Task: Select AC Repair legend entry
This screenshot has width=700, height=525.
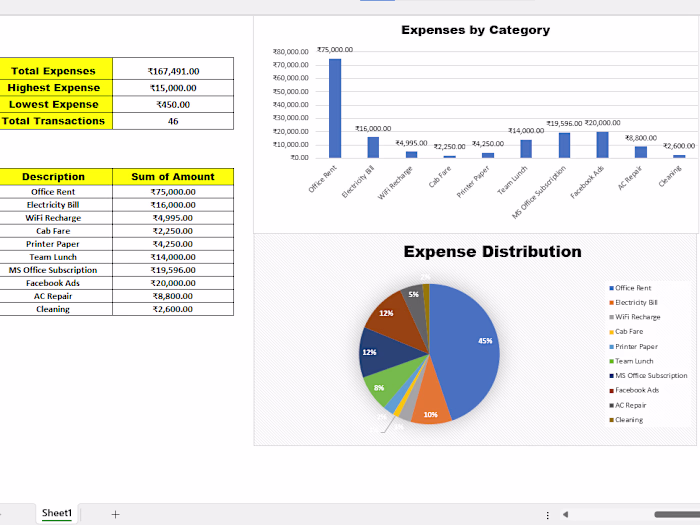Action: click(627, 405)
